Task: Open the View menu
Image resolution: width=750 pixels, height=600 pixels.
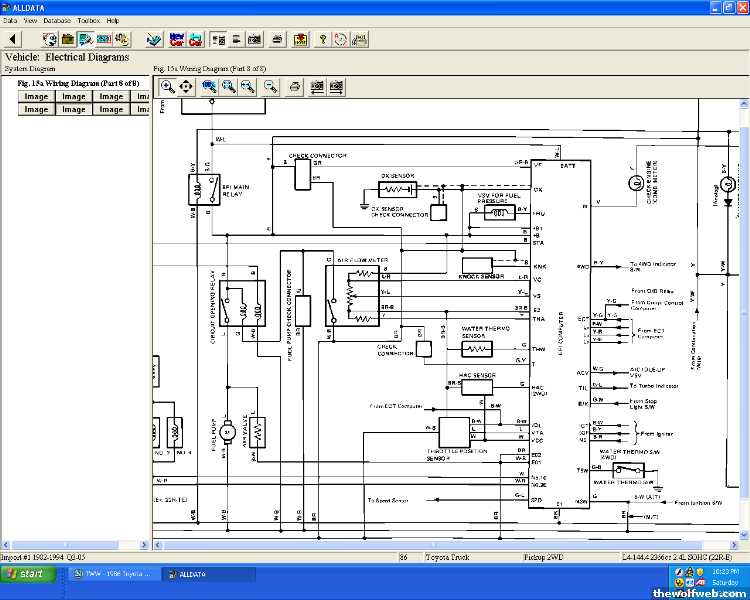Action: [30, 20]
